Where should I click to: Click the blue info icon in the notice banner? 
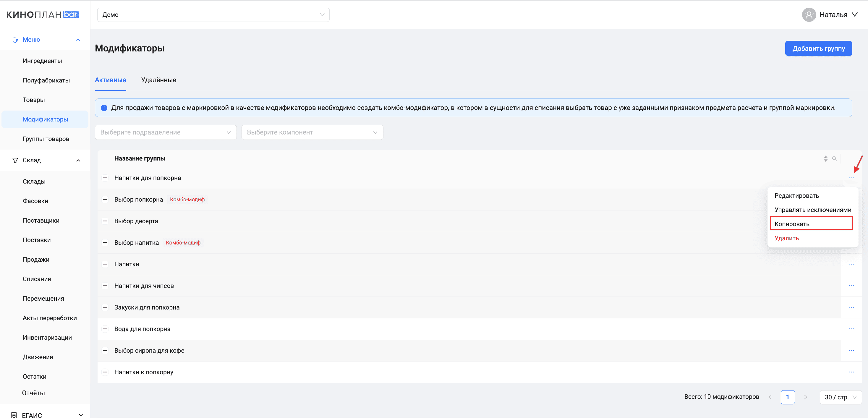104,108
